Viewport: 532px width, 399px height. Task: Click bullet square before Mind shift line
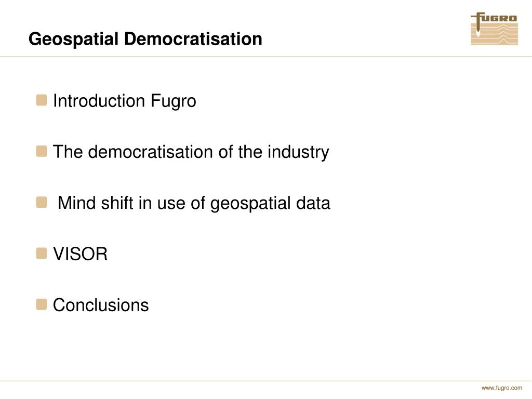point(41,203)
